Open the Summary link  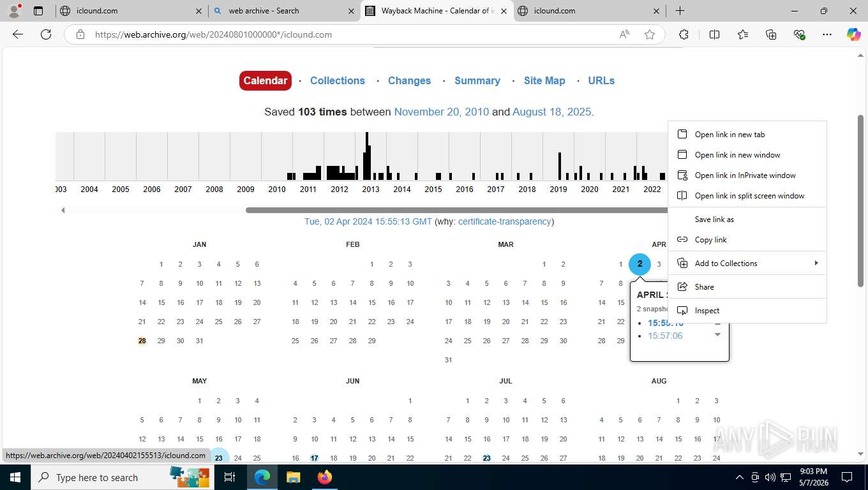click(x=477, y=80)
